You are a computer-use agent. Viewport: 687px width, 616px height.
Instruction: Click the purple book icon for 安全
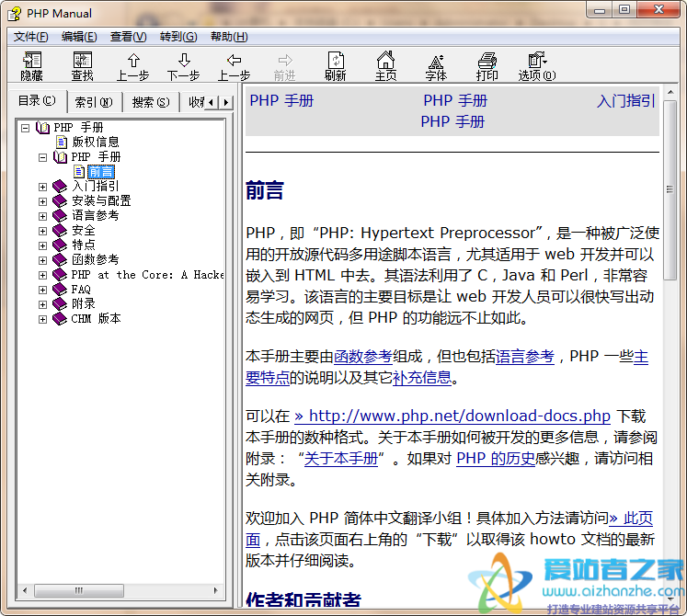pyautogui.click(x=60, y=231)
